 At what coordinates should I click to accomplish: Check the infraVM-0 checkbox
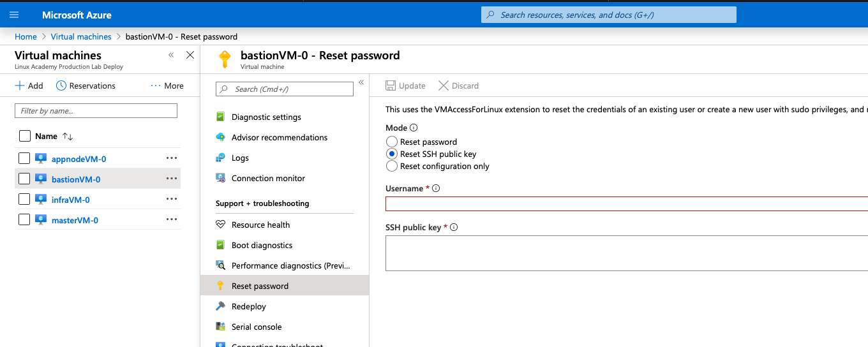pyautogui.click(x=24, y=200)
